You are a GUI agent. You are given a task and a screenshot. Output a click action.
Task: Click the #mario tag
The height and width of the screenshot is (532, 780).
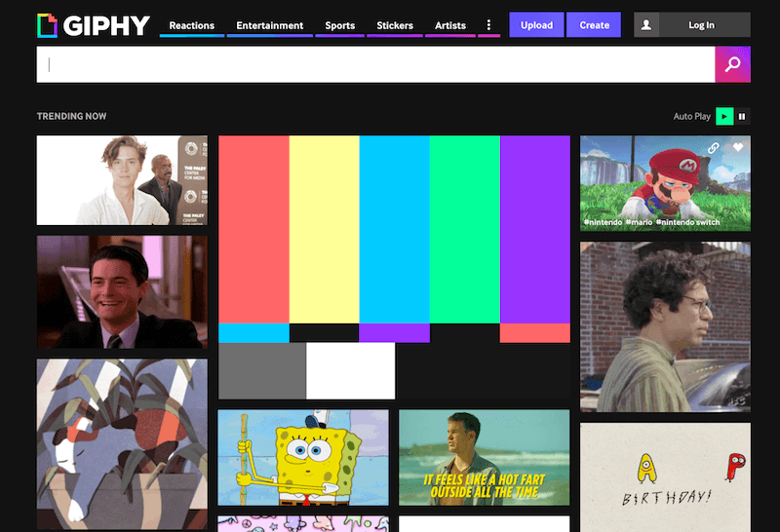coord(639,222)
